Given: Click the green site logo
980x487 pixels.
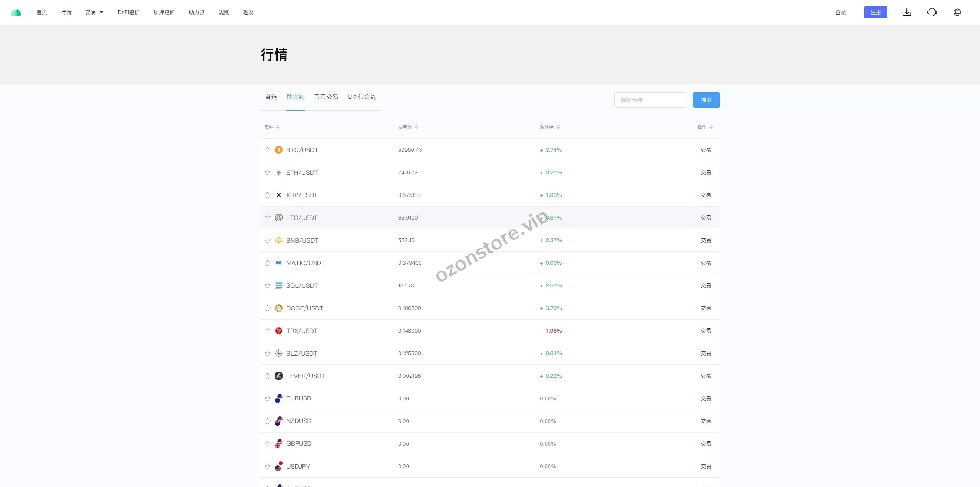Looking at the screenshot, I should [x=16, y=12].
